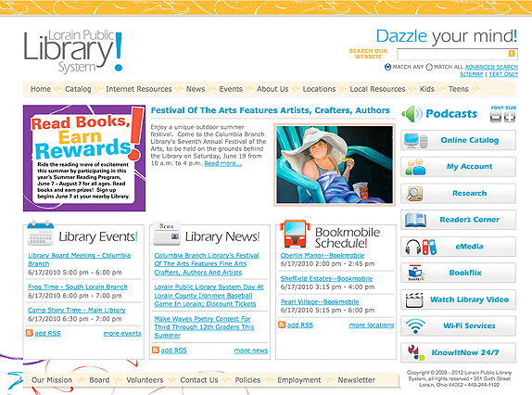Click RSS feed icon under Library News

(x=156, y=350)
